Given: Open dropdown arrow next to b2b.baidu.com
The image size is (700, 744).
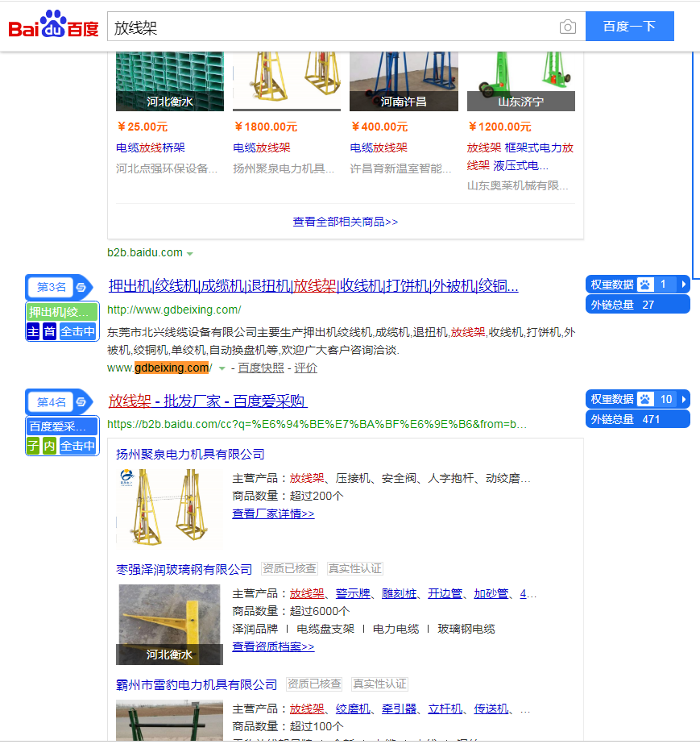Looking at the screenshot, I should click(190, 254).
